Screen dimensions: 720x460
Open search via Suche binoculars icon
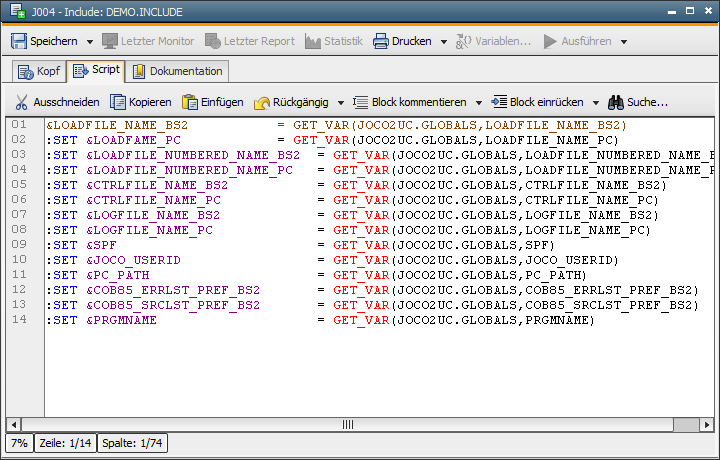(617, 102)
